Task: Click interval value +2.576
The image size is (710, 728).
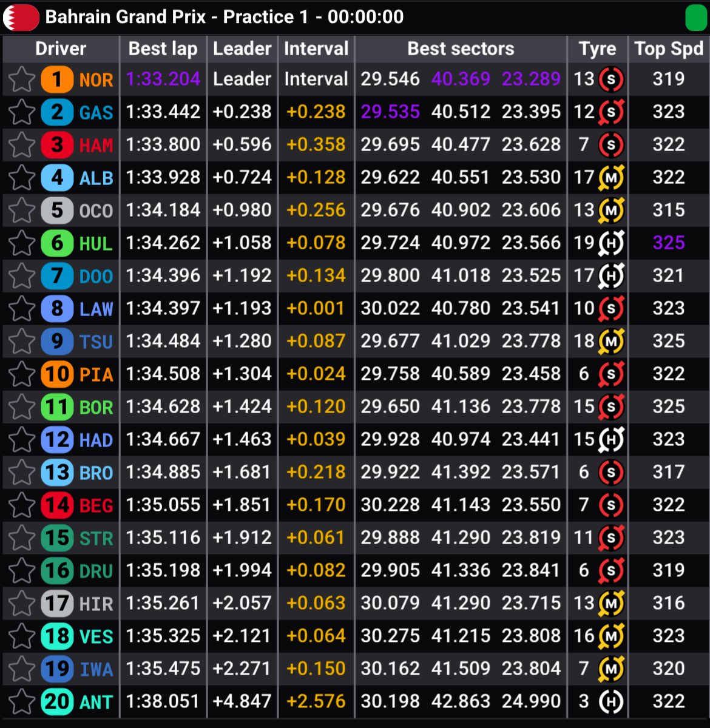Action: click(x=316, y=701)
